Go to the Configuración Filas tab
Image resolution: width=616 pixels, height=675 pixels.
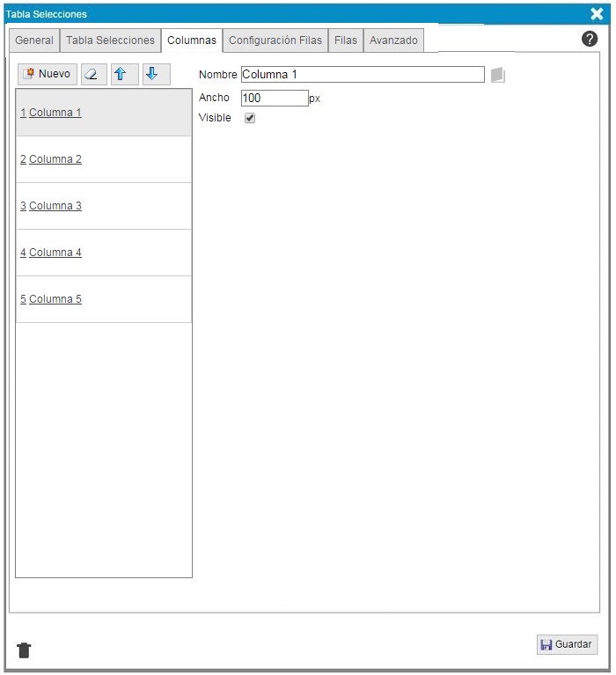click(275, 40)
